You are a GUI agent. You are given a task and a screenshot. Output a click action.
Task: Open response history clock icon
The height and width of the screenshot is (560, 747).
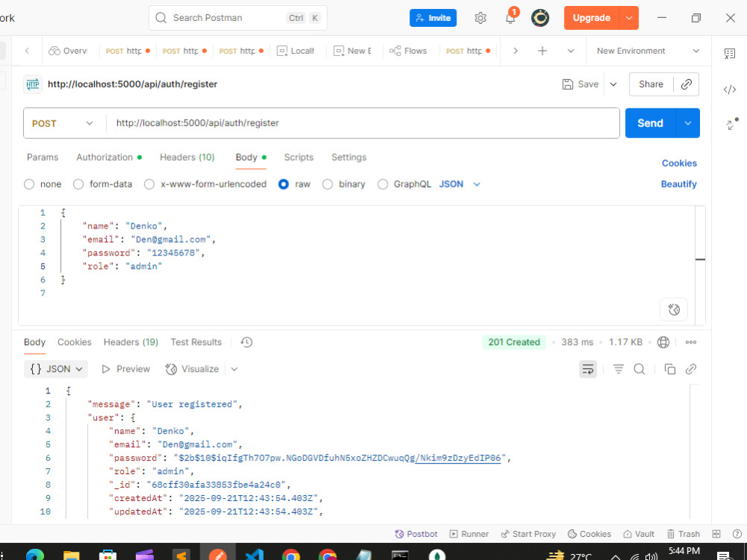click(247, 342)
